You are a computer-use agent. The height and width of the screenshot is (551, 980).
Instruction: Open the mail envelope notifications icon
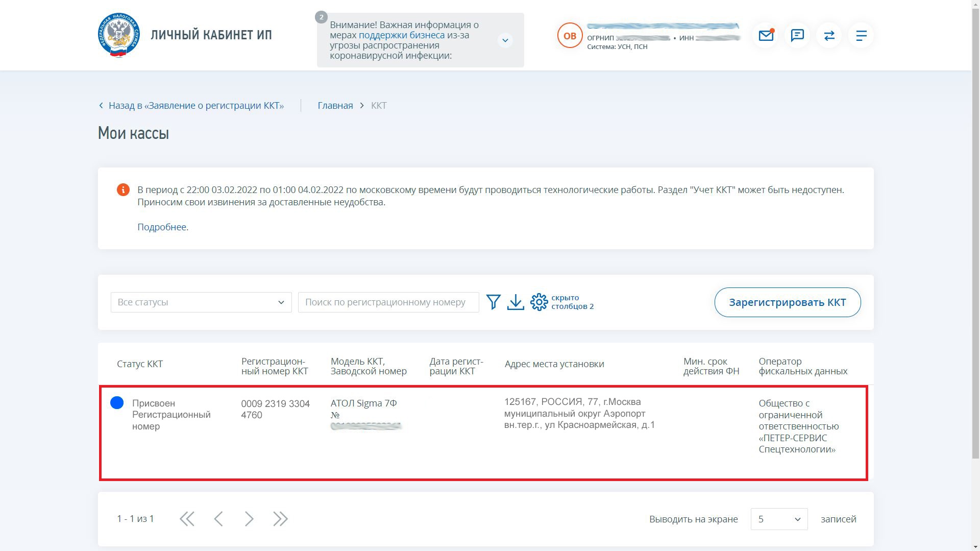pos(765,36)
